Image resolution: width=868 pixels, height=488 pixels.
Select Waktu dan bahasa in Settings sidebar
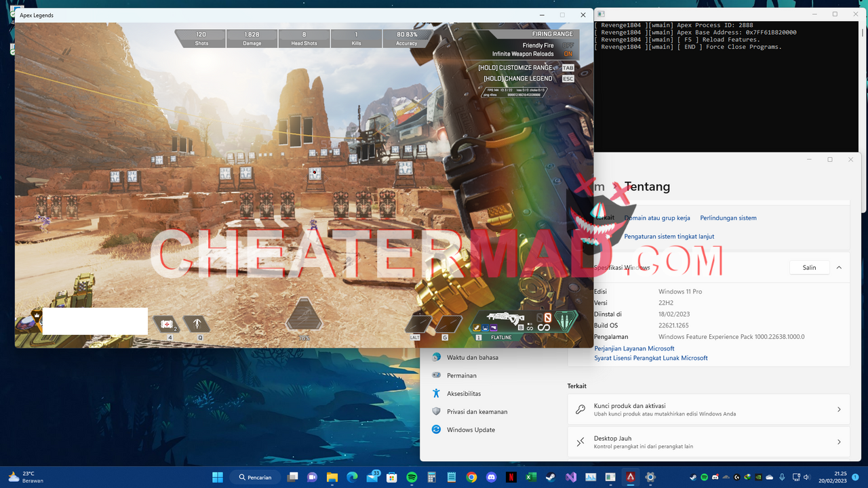pos(473,357)
